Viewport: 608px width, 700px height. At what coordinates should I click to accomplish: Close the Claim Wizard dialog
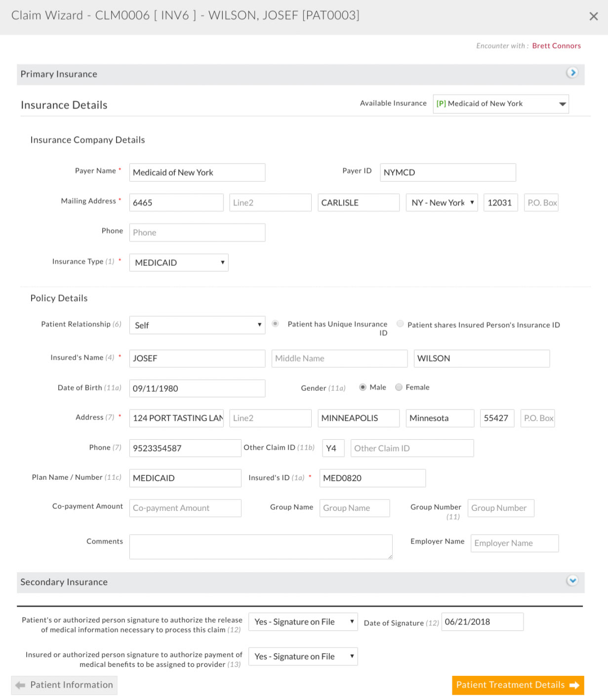593,16
